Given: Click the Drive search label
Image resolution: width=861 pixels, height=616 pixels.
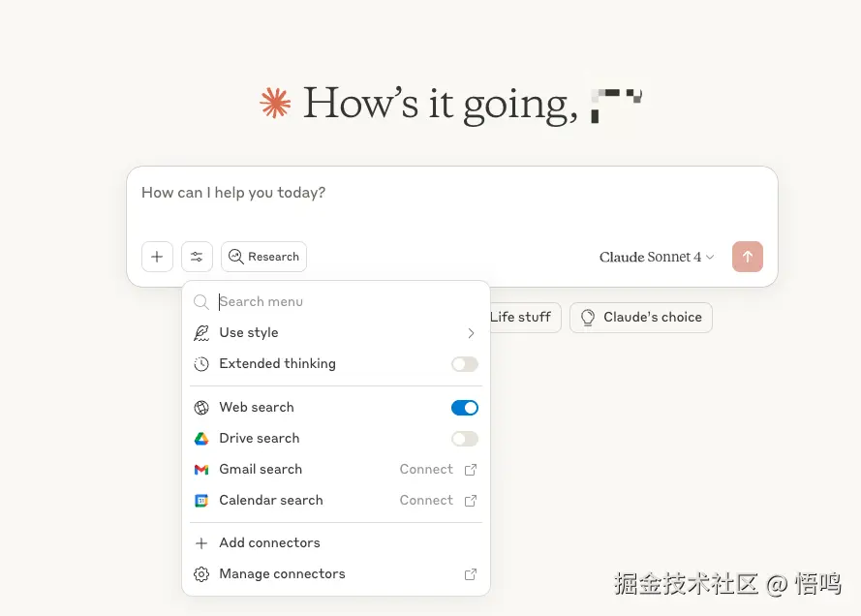Looking at the screenshot, I should coord(260,438).
